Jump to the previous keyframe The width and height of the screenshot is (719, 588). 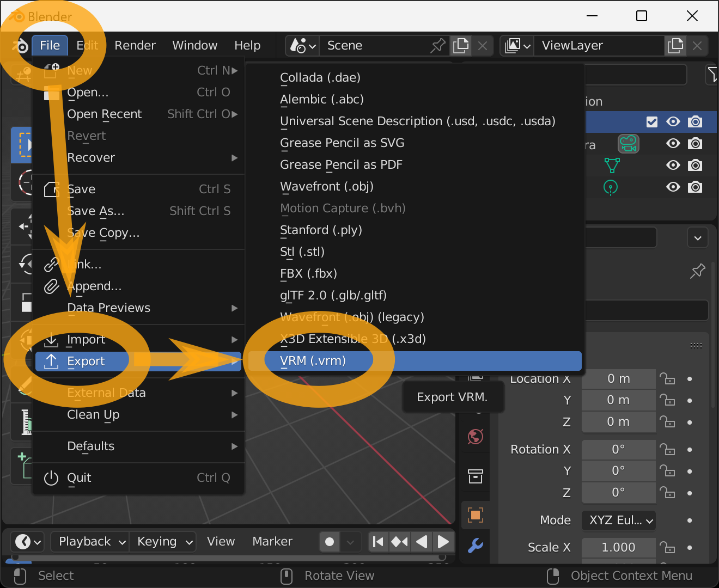[x=399, y=542]
